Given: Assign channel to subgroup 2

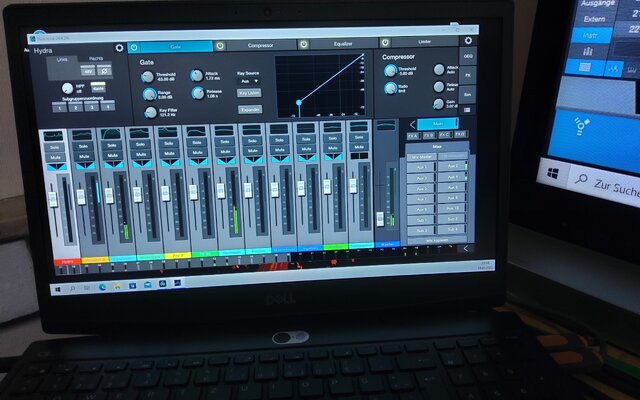Looking at the screenshot, I should pyautogui.click(x=76, y=107).
